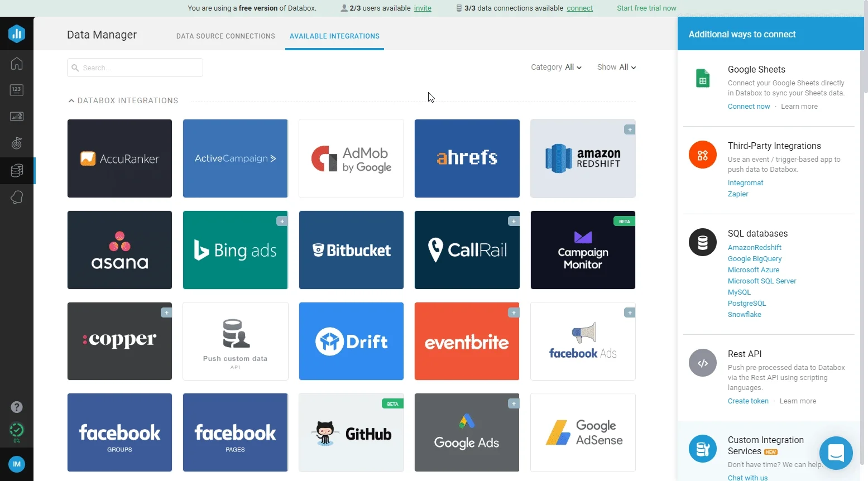Click the Google BigQuery link
Viewport: 868px width, 481px height.
755,259
